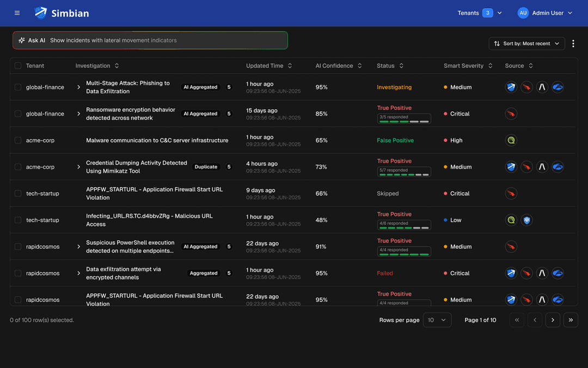Click the Simbian logo
The width and height of the screenshot is (588, 368).
click(62, 13)
